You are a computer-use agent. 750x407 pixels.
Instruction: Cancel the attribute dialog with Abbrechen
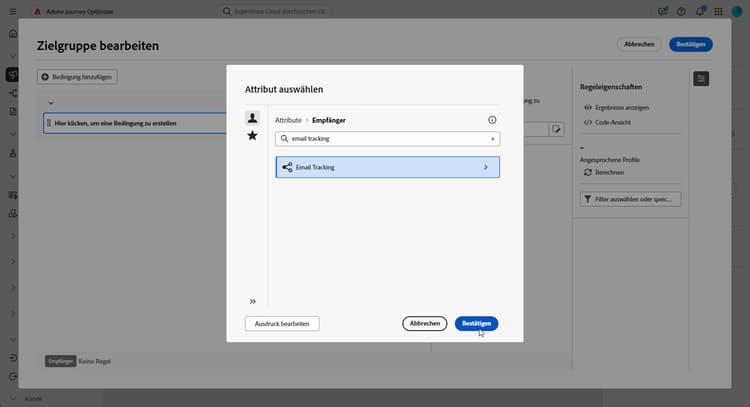tap(425, 324)
